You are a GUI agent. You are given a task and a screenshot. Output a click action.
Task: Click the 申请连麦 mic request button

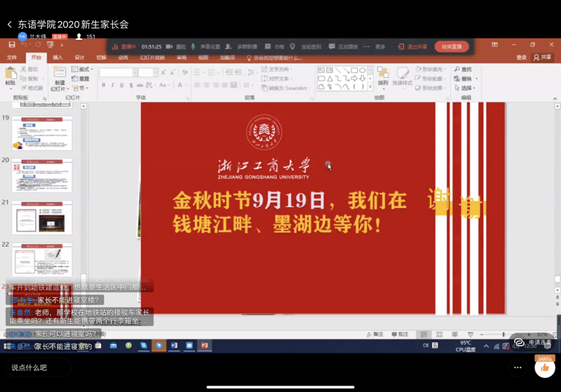pos(534,342)
